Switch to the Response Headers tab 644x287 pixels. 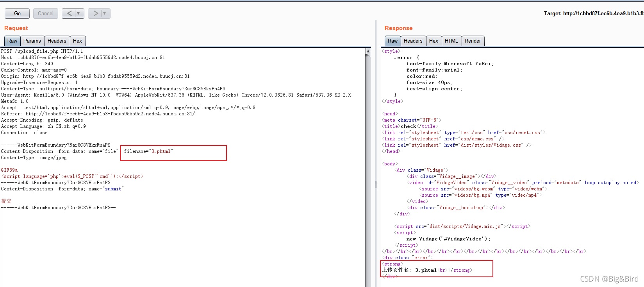pos(413,41)
